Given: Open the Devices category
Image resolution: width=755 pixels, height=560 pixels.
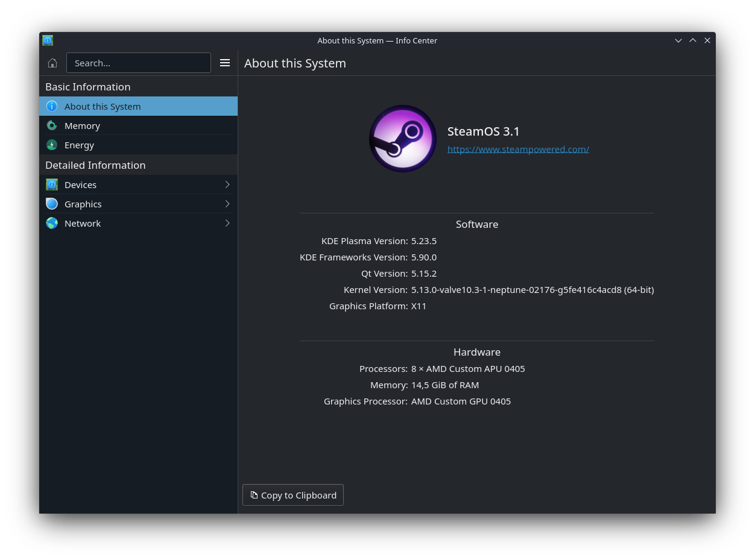Looking at the screenshot, I should coord(139,184).
